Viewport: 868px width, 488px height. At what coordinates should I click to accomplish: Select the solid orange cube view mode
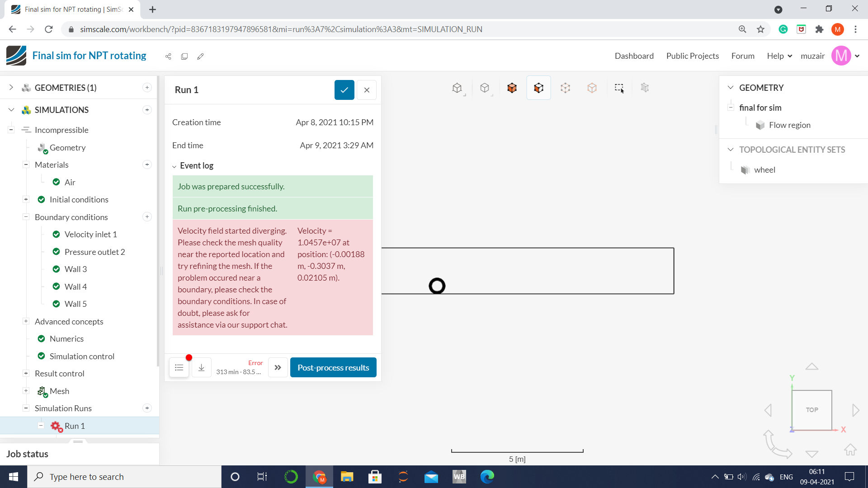(x=512, y=88)
